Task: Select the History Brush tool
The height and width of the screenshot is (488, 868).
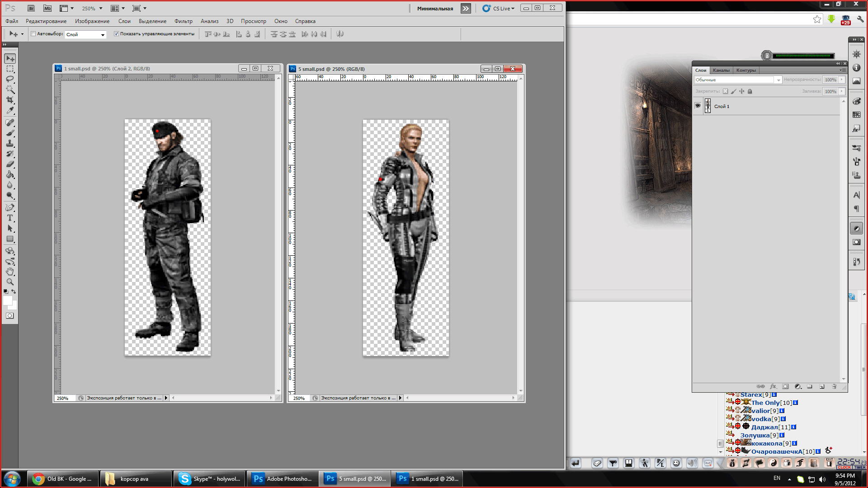Action: pyautogui.click(x=10, y=154)
